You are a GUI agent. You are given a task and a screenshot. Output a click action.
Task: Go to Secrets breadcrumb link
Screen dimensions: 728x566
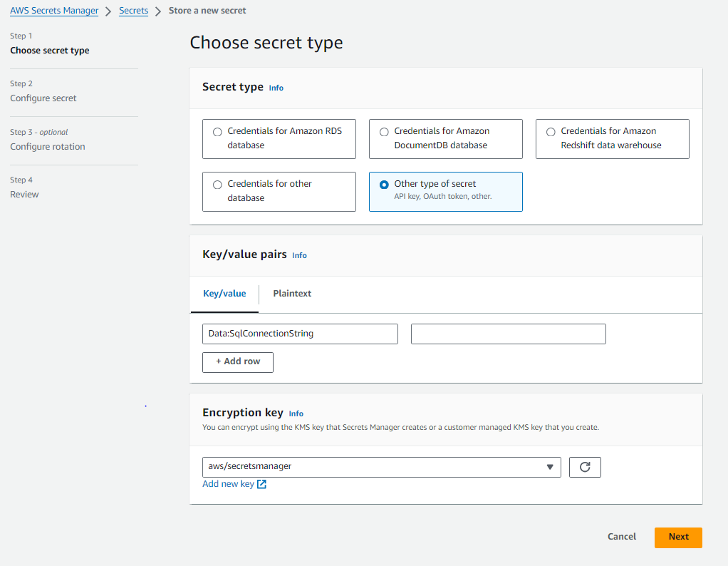click(133, 11)
